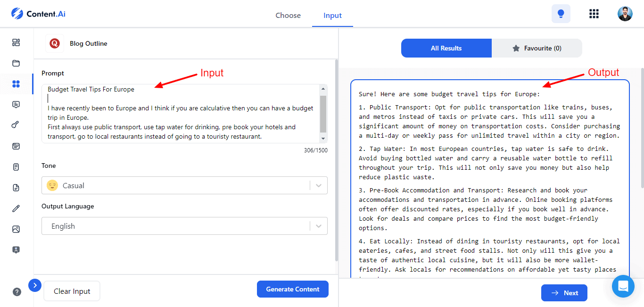Image resolution: width=644 pixels, height=307 pixels.
Task: Open the user profile avatar menu
Action: (625, 14)
